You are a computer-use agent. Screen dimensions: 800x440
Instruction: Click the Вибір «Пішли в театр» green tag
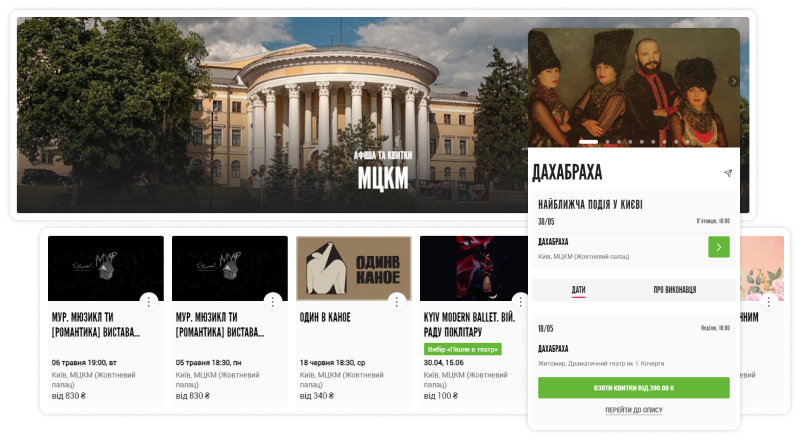pos(462,349)
